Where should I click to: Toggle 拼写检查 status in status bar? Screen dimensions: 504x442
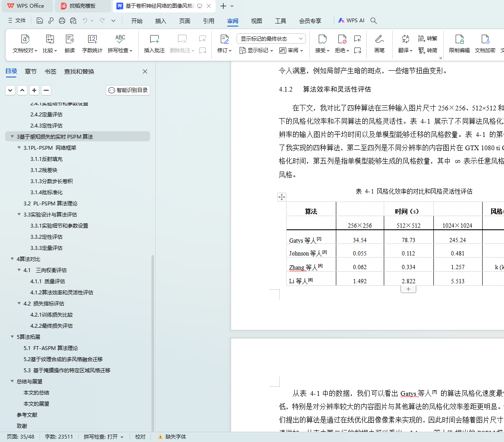104,437
